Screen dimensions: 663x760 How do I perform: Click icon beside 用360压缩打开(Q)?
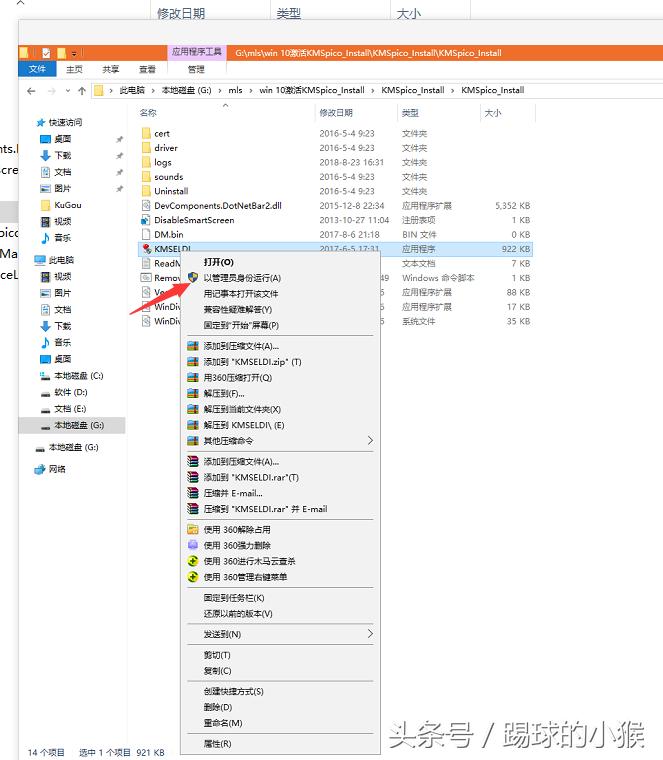click(x=193, y=378)
